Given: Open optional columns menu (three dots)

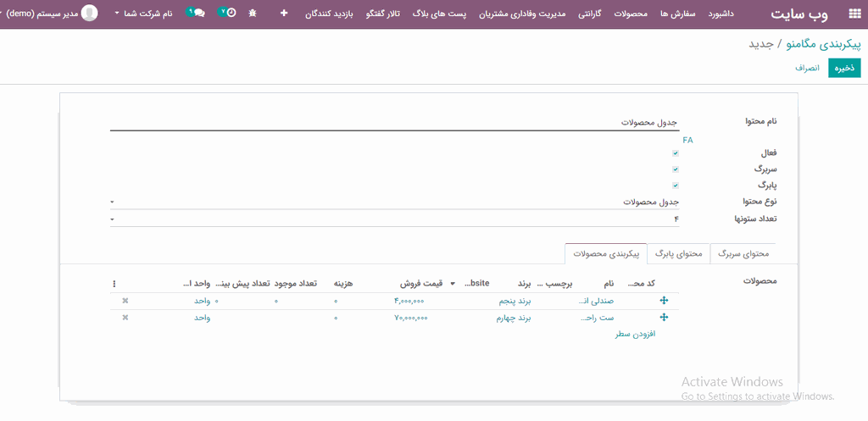Looking at the screenshot, I should (x=114, y=284).
